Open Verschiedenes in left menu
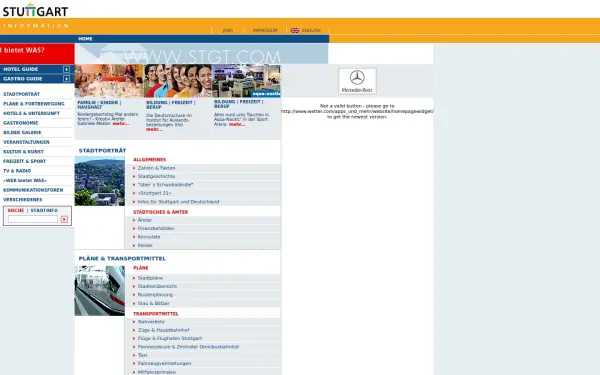This screenshot has width=600, height=375. click(x=23, y=199)
